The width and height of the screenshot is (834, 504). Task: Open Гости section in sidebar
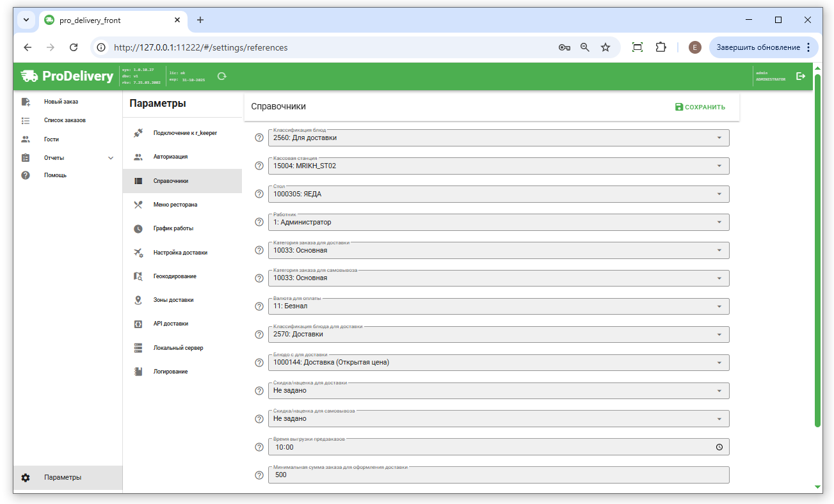[51, 139]
